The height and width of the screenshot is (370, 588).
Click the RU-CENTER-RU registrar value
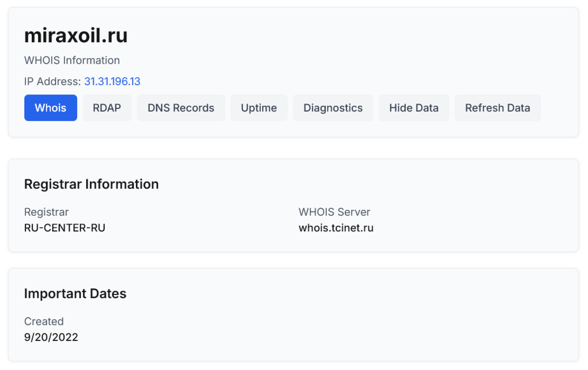(x=65, y=228)
